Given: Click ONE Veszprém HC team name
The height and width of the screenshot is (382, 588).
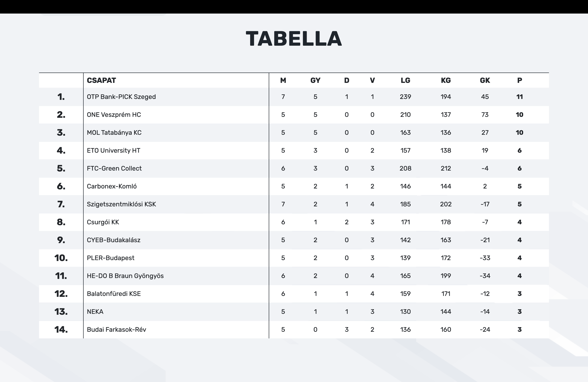Looking at the screenshot, I should pyautogui.click(x=114, y=115).
